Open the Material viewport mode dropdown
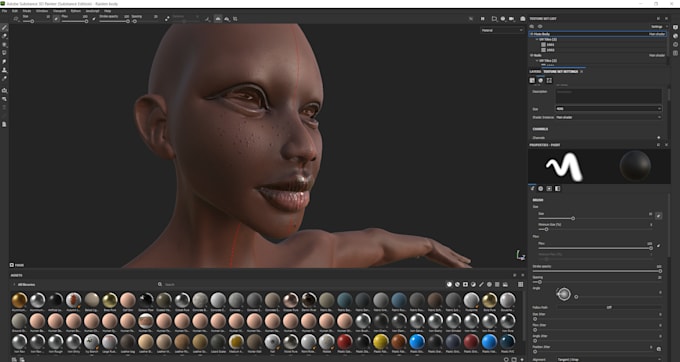The height and width of the screenshot is (362, 680). (502, 30)
